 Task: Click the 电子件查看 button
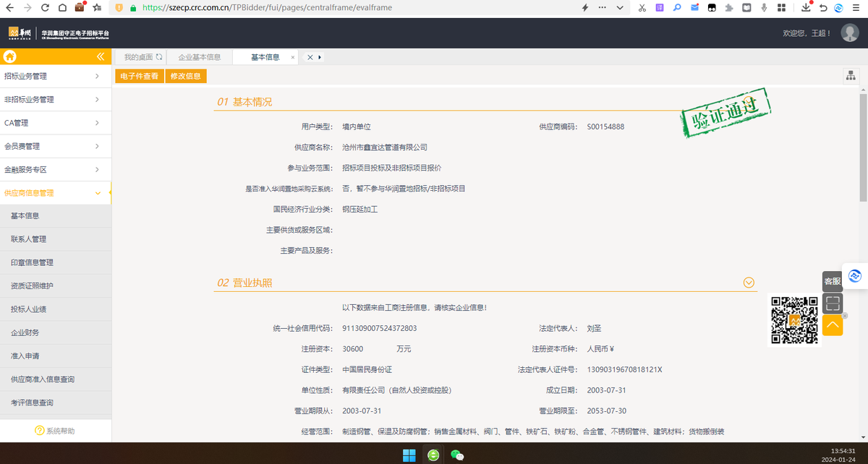(x=140, y=75)
